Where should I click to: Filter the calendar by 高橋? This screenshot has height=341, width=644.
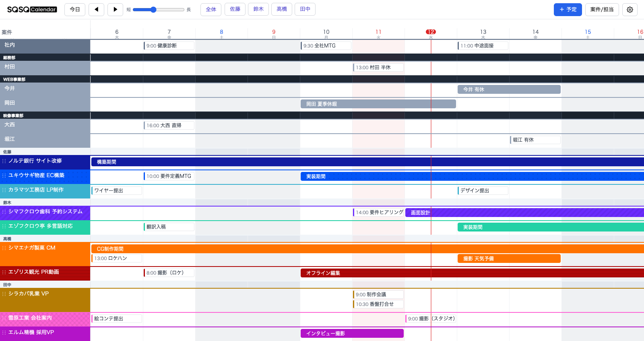tap(282, 9)
